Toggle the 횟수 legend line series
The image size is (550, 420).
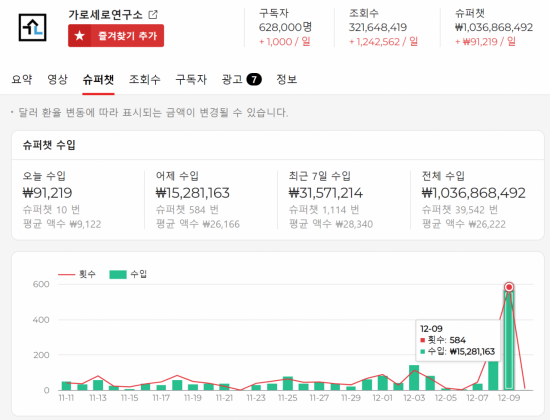77,274
